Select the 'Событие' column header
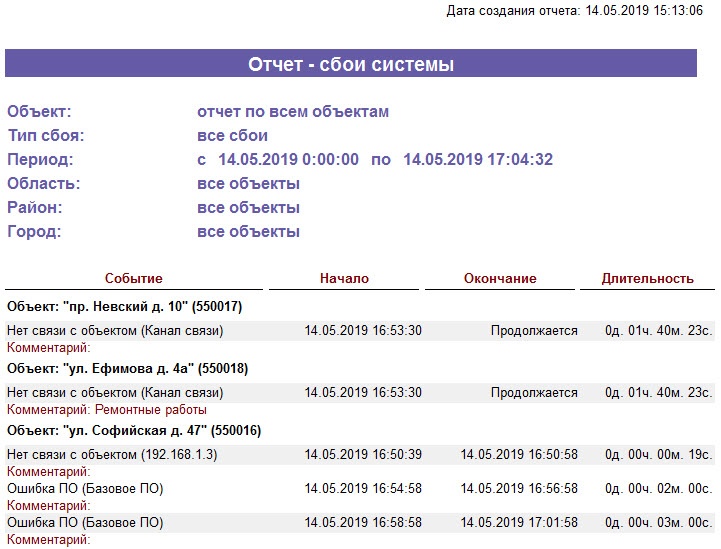This screenshot has width=721, height=549. point(133,278)
